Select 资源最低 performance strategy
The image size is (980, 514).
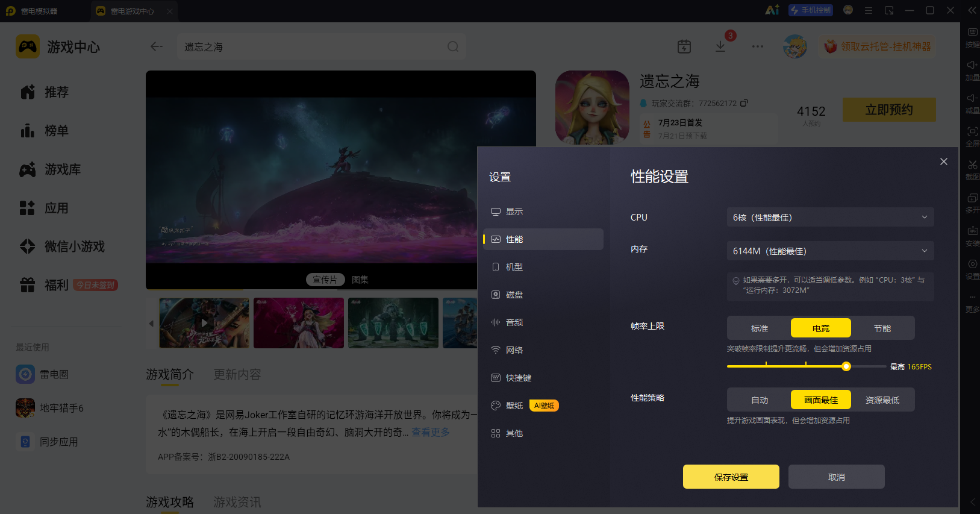coord(882,400)
